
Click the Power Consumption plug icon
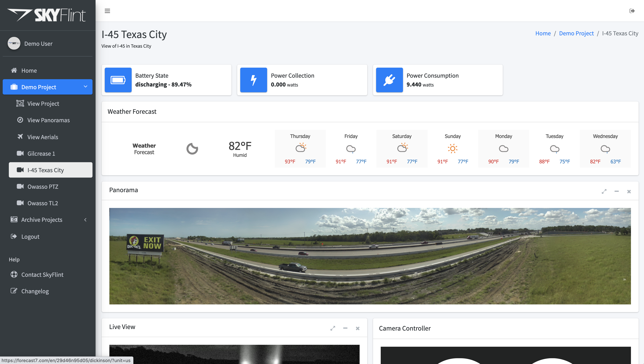pyautogui.click(x=389, y=80)
